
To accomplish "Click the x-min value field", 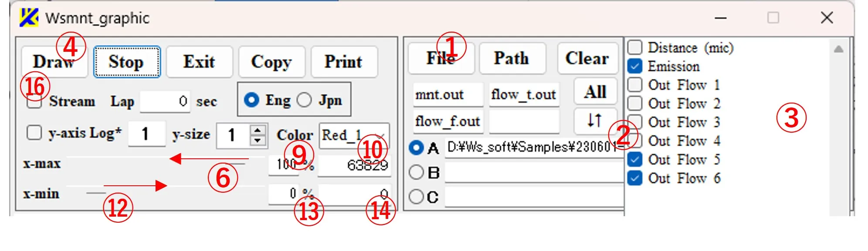I will click(x=354, y=194).
